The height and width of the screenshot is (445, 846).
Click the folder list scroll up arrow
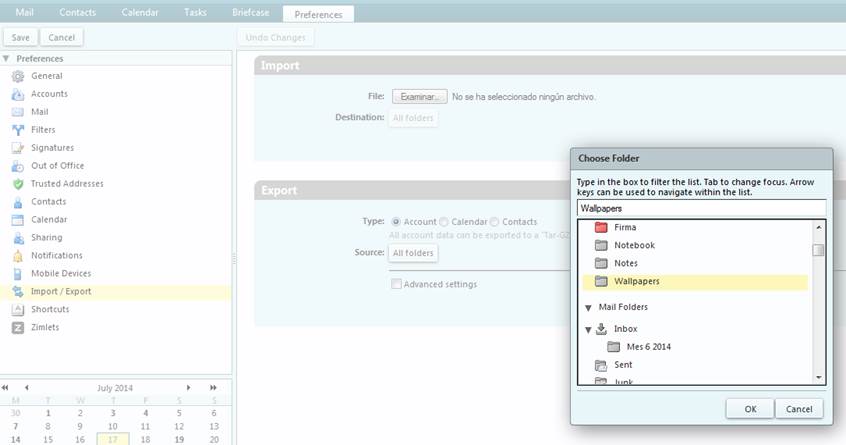point(818,227)
